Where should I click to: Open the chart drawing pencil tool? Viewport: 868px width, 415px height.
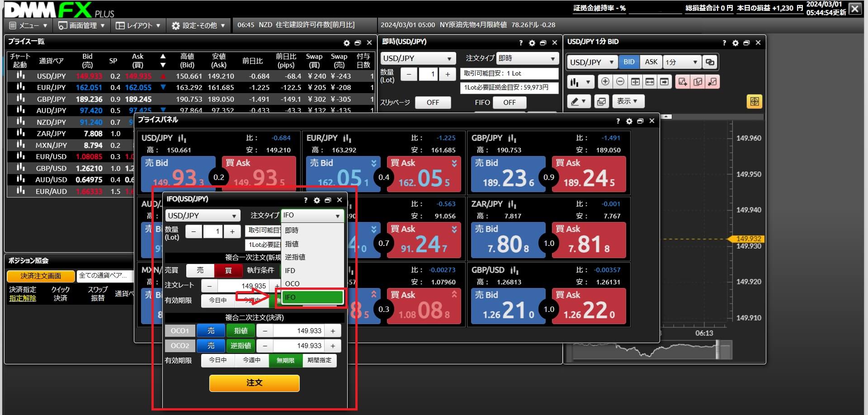[578, 101]
